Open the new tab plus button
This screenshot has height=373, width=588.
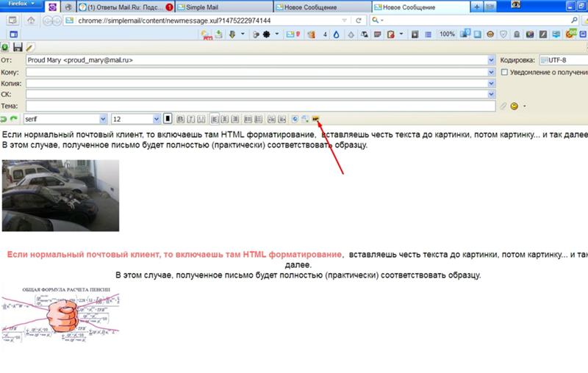coord(478,7)
